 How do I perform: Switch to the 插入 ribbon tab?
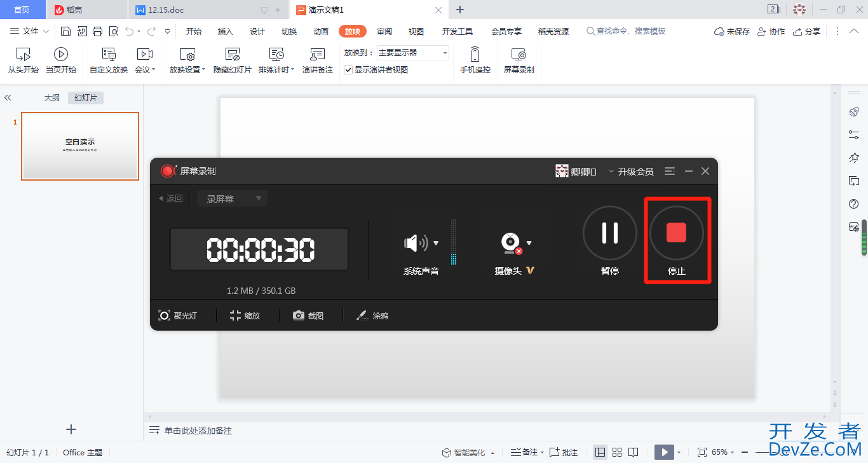pos(226,31)
